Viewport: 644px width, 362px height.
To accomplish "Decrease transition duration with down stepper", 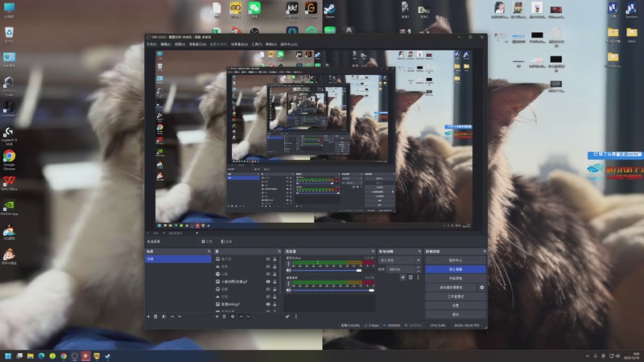I will click(x=419, y=271).
